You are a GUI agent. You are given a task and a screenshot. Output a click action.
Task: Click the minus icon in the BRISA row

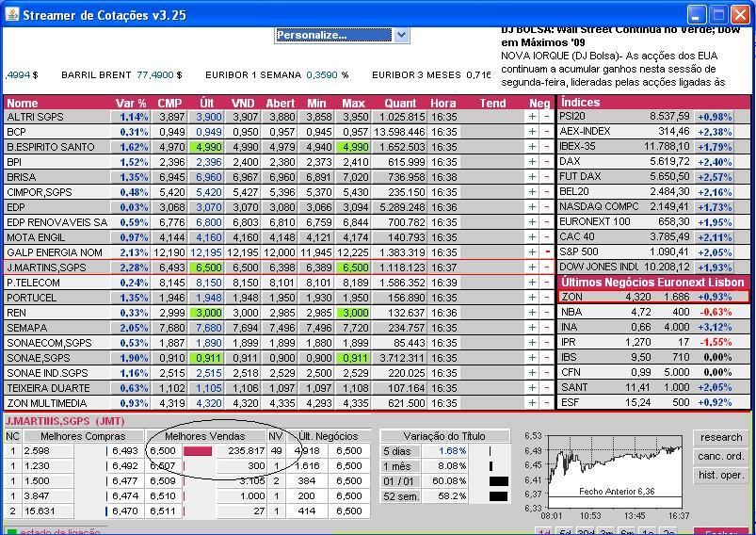pyautogui.click(x=547, y=177)
